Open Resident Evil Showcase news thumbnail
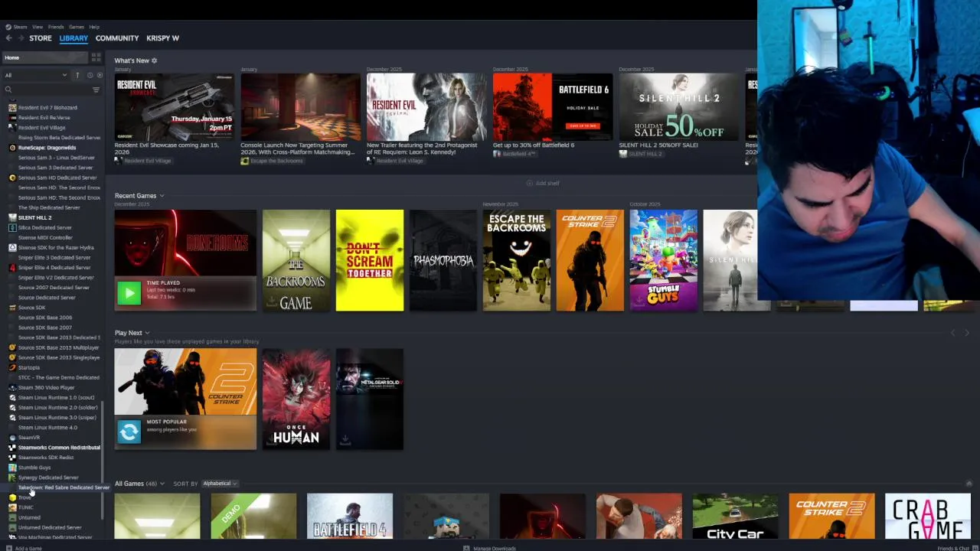 click(175, 107)
